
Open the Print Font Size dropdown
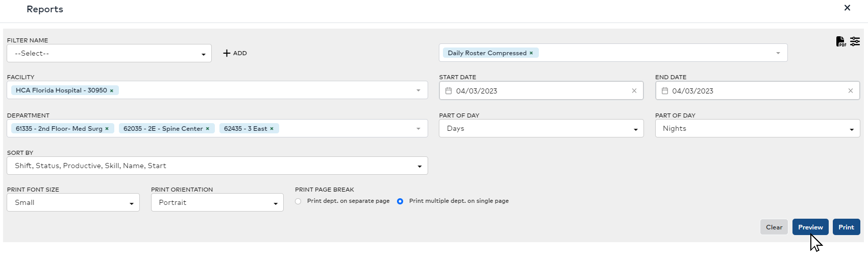pos(73,203)
